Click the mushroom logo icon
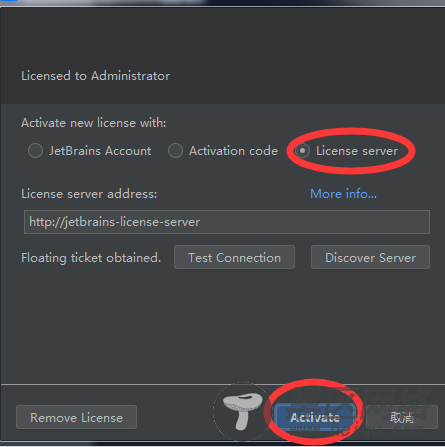445x447 pixels. pos(243,411)
